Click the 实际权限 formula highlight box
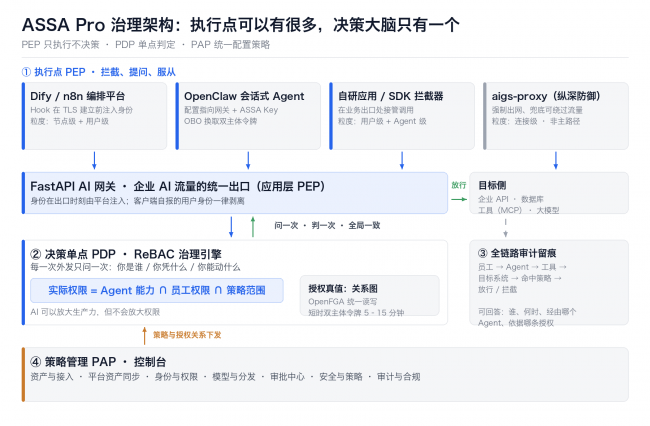 click(157, 290)
